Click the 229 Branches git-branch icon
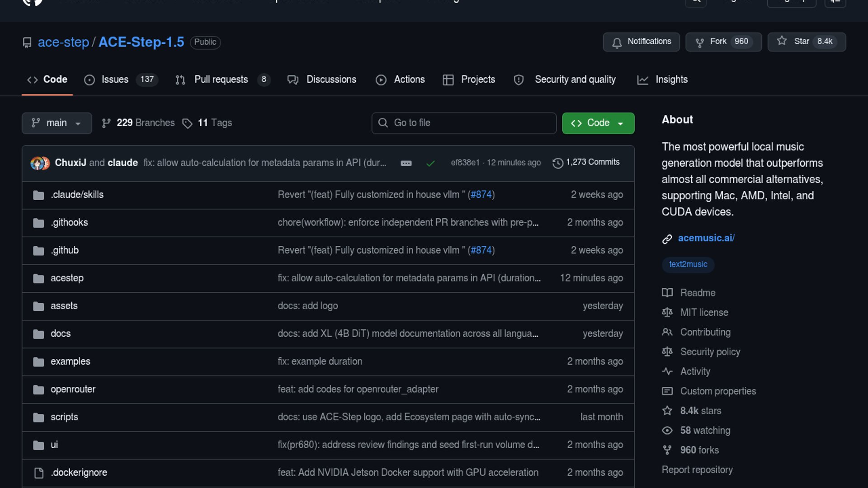868x488 pixels. tap(106, 123)
